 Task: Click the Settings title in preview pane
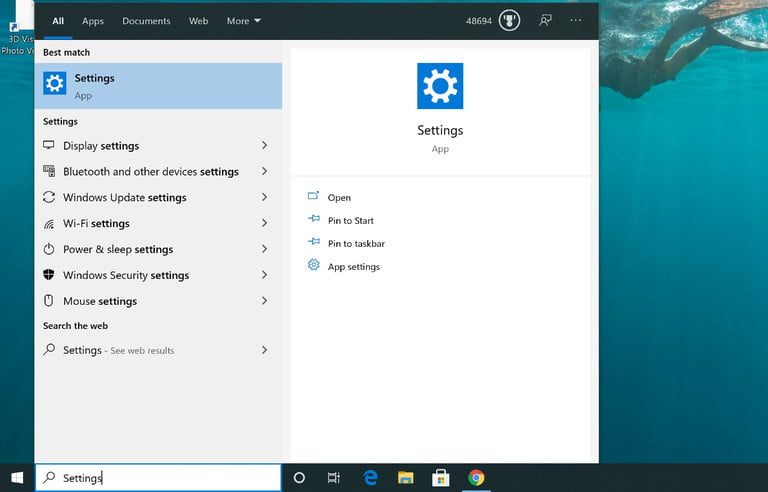coord(440,130)
